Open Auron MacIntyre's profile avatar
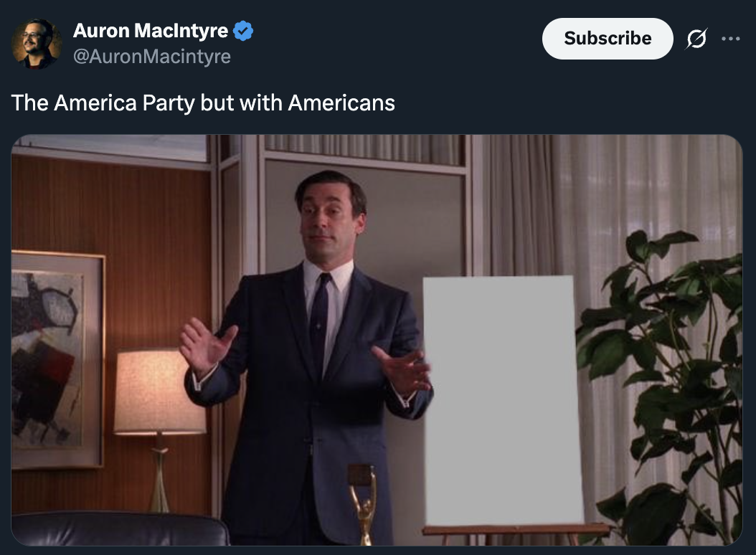Screen dimensions: 756x555 pyautogui.click(x=36, y=44)
